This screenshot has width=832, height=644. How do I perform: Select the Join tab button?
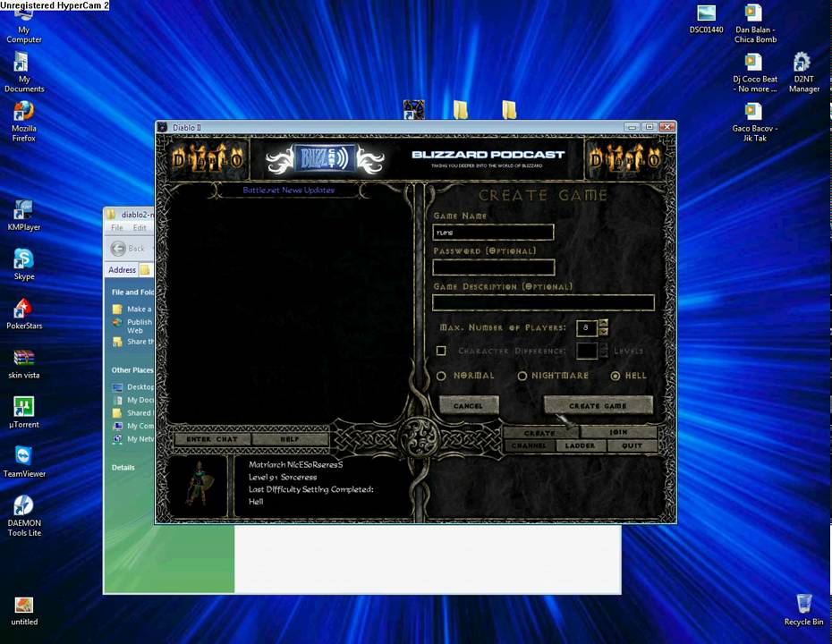[x=619, y=432]
